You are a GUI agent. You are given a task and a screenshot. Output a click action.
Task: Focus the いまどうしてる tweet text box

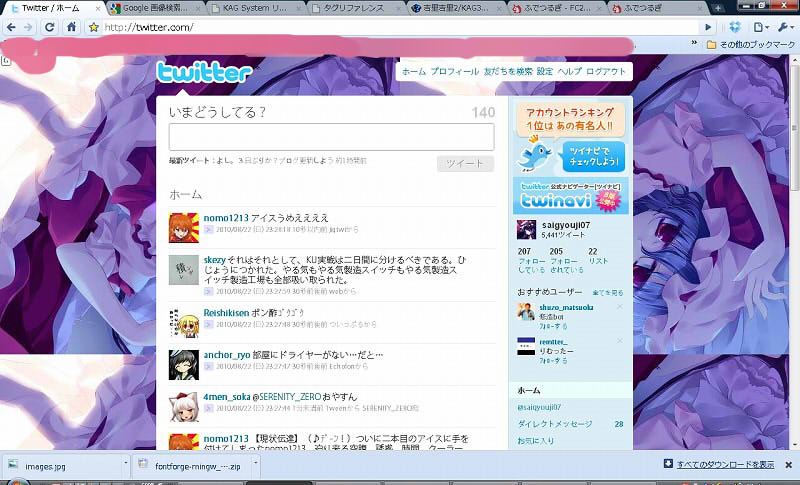pos(332,137)
